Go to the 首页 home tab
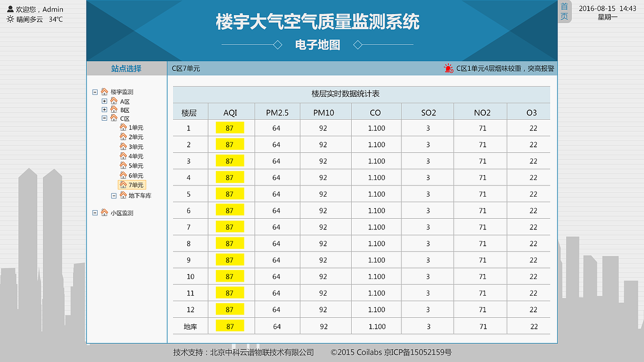The height and width of the screenshot is (362, 644). pos(565,12)
